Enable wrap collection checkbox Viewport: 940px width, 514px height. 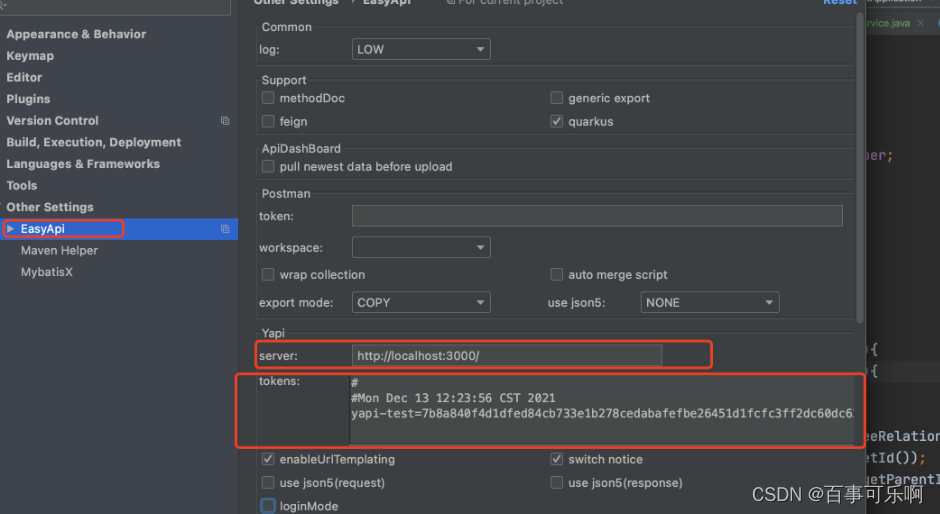click(x=268, y=274)
